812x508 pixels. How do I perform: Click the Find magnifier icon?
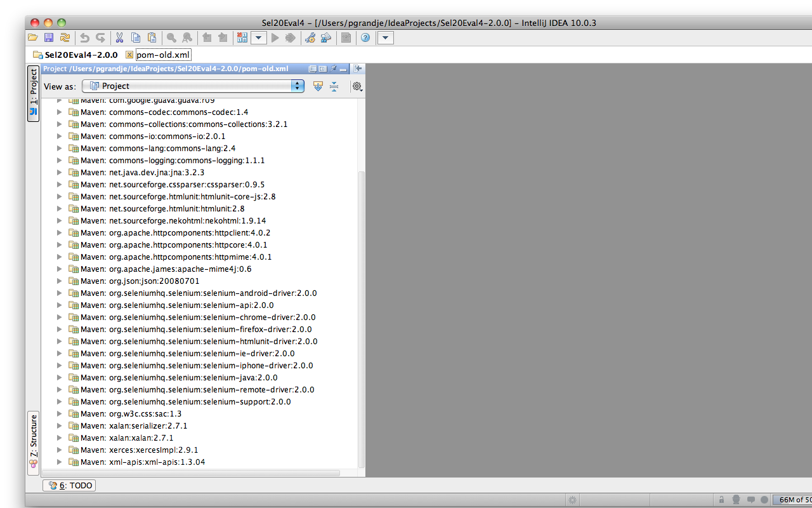click(x=171, y=38)
